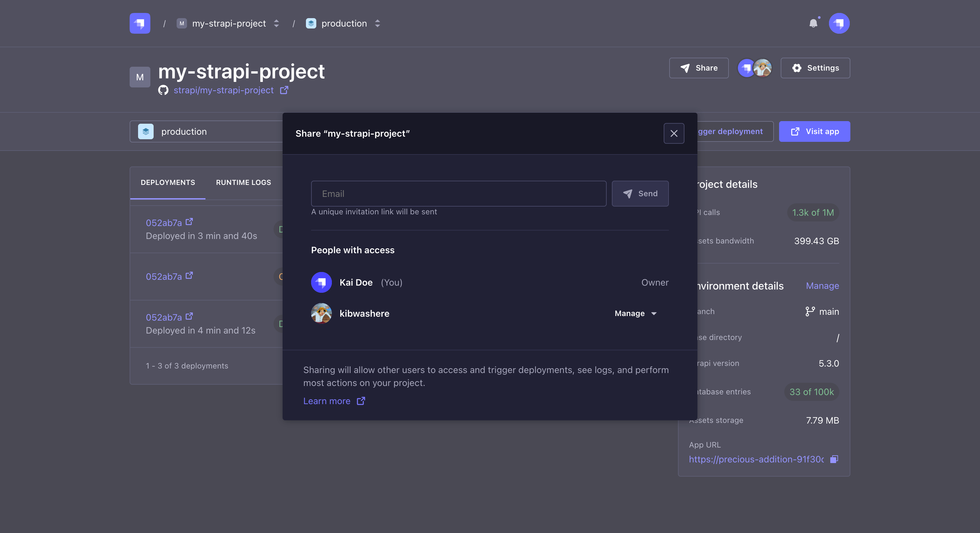
Task: Open the Manage dropdown for kibwashere
Action: point(635,313)
